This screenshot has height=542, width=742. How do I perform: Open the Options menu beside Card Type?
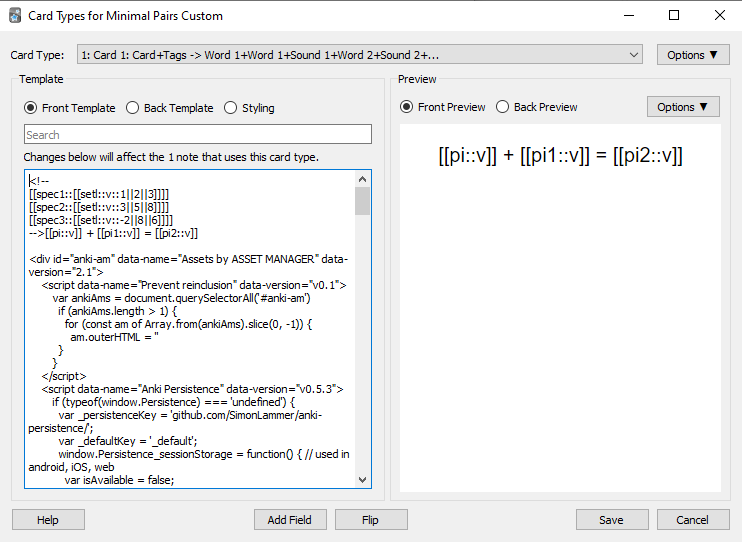click(693, 55)
